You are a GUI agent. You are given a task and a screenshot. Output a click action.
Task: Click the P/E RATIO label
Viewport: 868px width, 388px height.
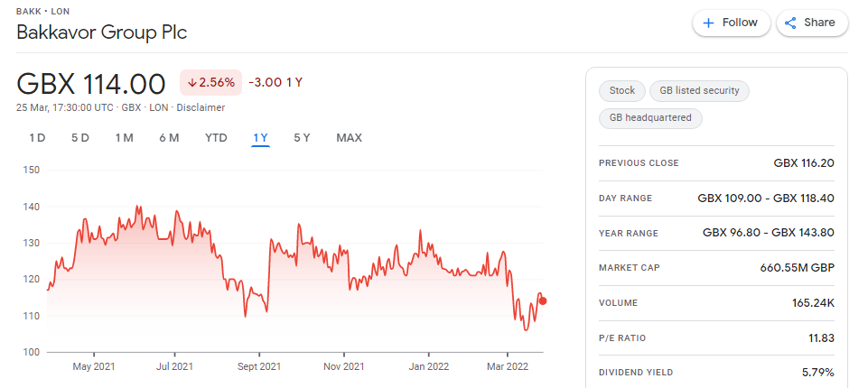pos(622,338)
